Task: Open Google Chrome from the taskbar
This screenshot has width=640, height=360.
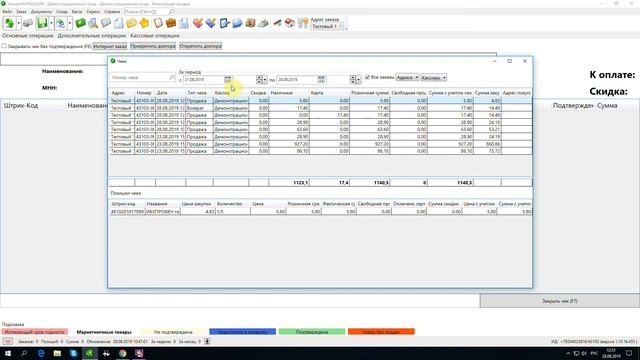Action: 122,353
